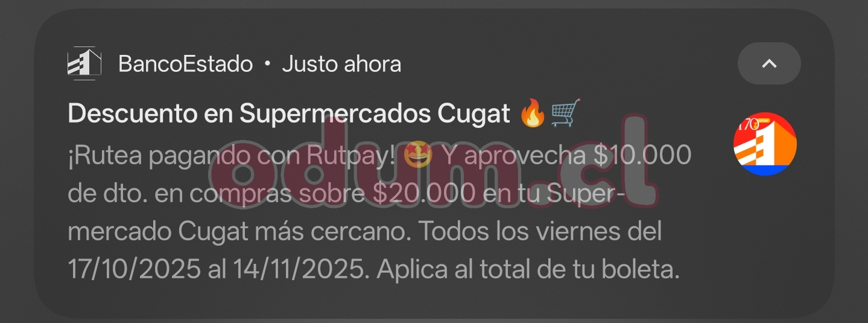Collapse the notification with the chevron
The image size is (868, 323).
click(769, 63)
